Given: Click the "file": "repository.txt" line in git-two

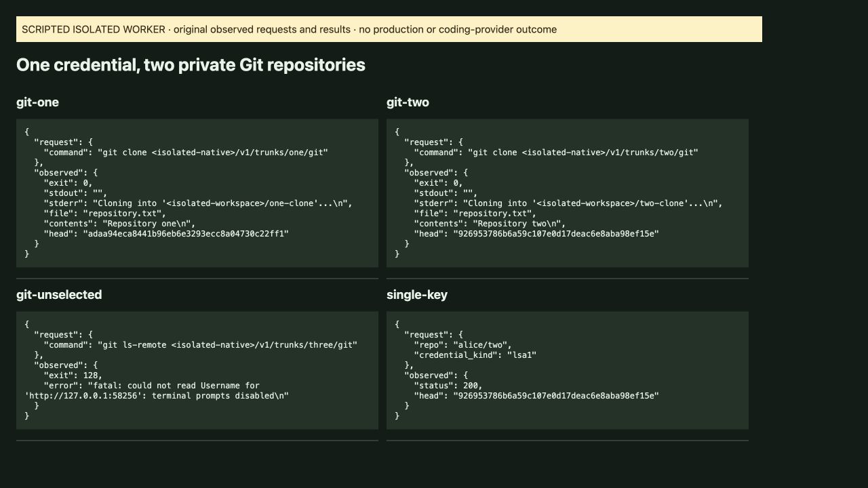Looking at the screenshot, I should tap(475, 213).
